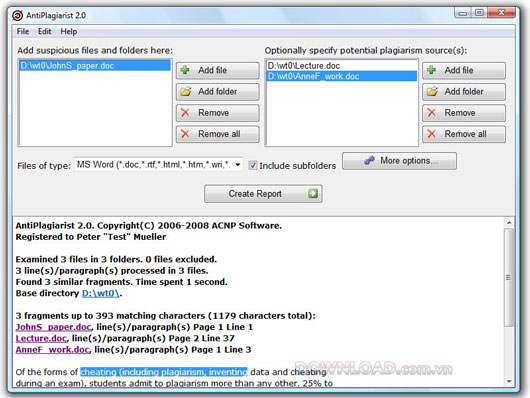This screenshot has height=398, width=530.
Task: Click red X icon on sources Remove all
Action: tap(431, 134)
